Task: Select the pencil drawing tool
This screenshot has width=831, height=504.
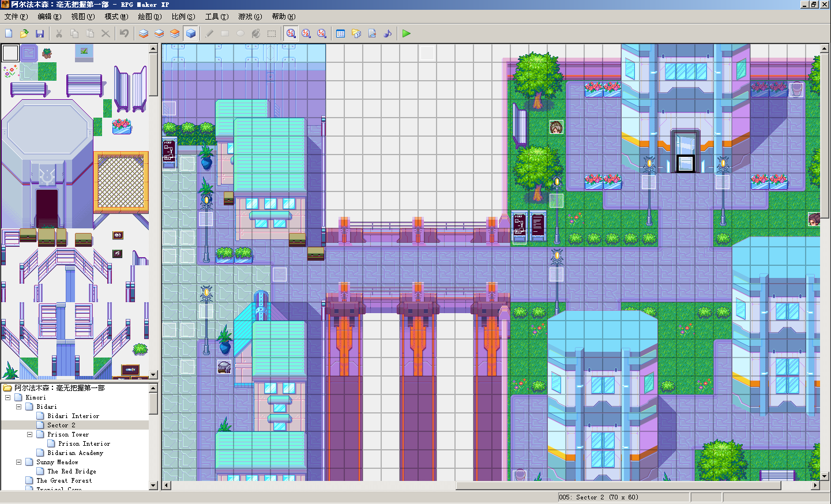Action: pyautogui.click(x=209, y=33)
